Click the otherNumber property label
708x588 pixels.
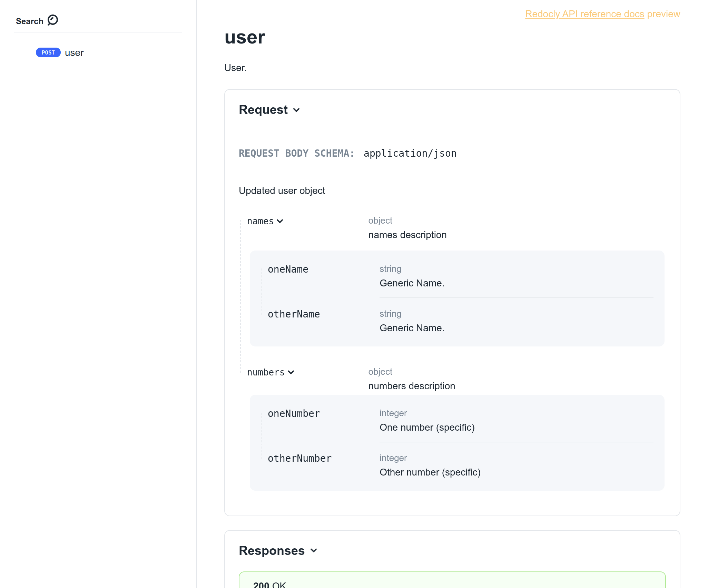(300, 458)
